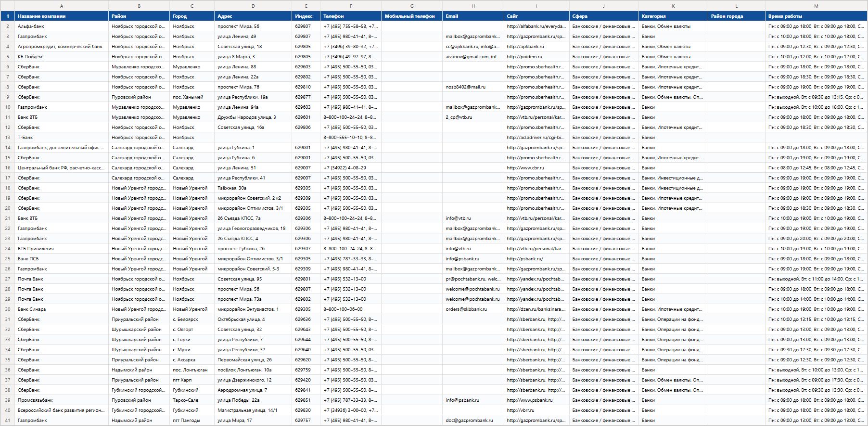Click the 'Сфера' header cell
868x434 pixels.
point(604,16)
